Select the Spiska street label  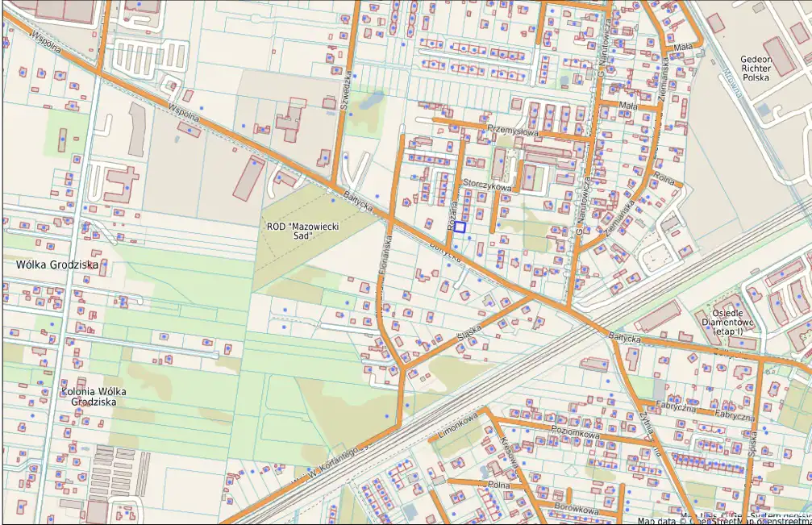click(x=752, y=443)
